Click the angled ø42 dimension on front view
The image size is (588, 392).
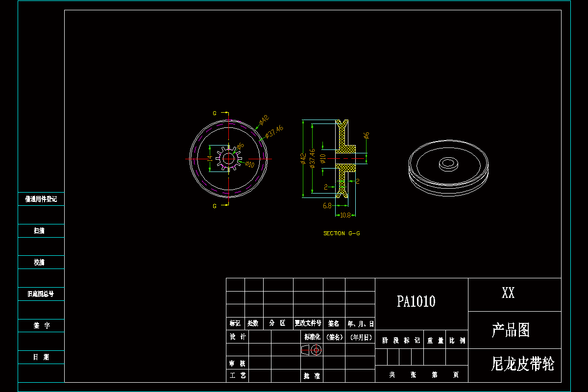click(264, 120)
